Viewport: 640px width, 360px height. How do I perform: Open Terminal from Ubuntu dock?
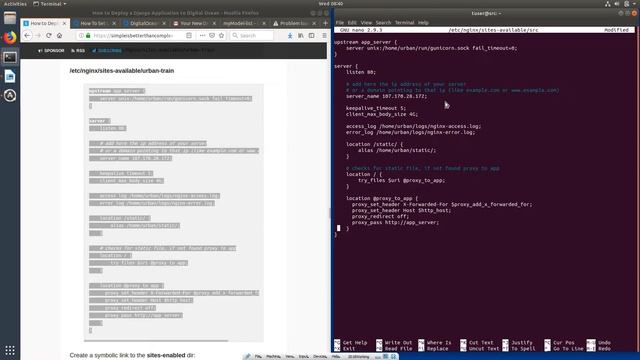pos(10,57)
